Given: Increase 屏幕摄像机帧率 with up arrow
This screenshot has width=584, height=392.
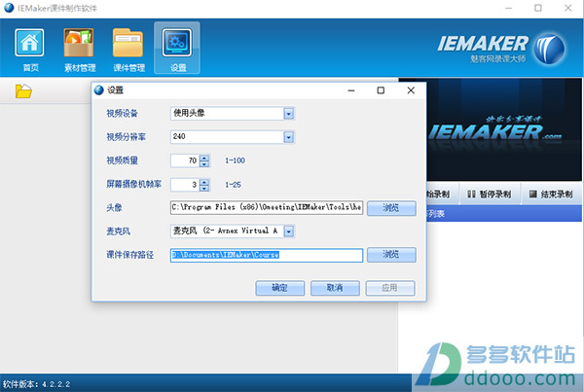Looking at the screenshot, I should pyautogui.click(x=204, y=182).
